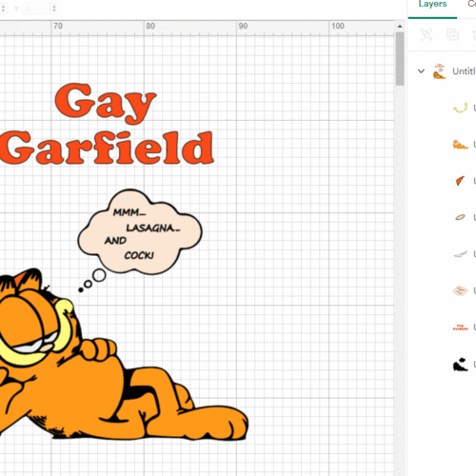Click the vertical canvas scrollbar thumb
Viewport: 476px width, 476px height.
pos(400,59)
